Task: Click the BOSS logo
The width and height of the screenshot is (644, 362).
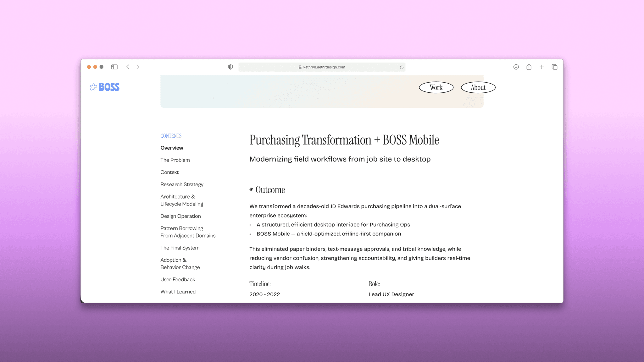Action: click(104, 87)
